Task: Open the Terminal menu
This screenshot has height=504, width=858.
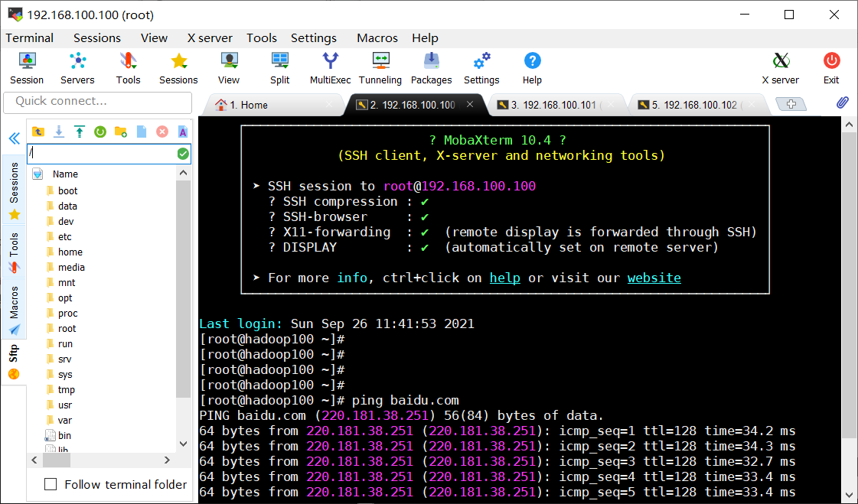Action: [x=30, y=37]
